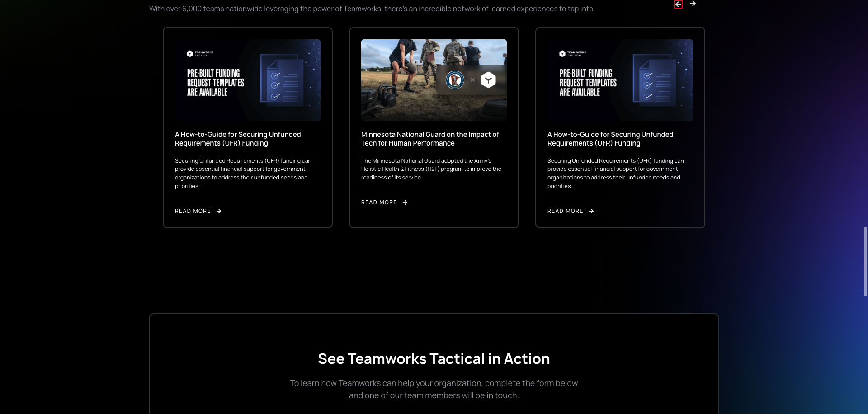Open 'Minnesota National Guard on the Impact of Tech' article

(x=429, y=139)
